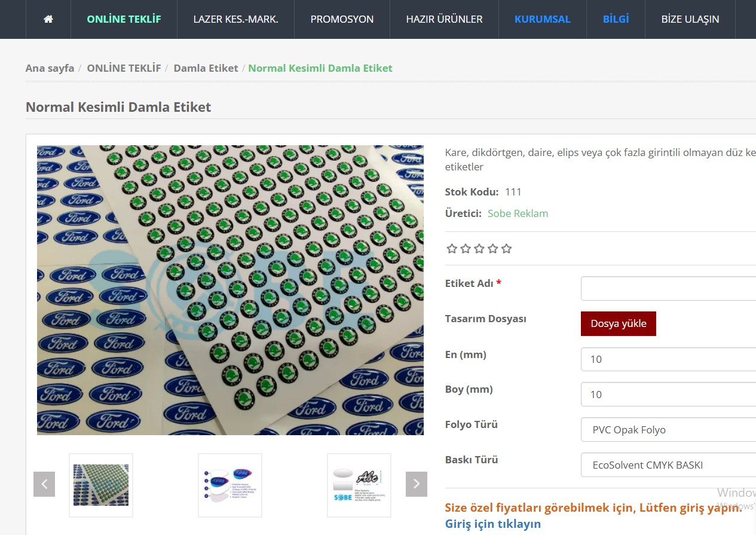Select the Abc sample thumbnail
This screenshot has height=535, width=756.
coord(359,485)
